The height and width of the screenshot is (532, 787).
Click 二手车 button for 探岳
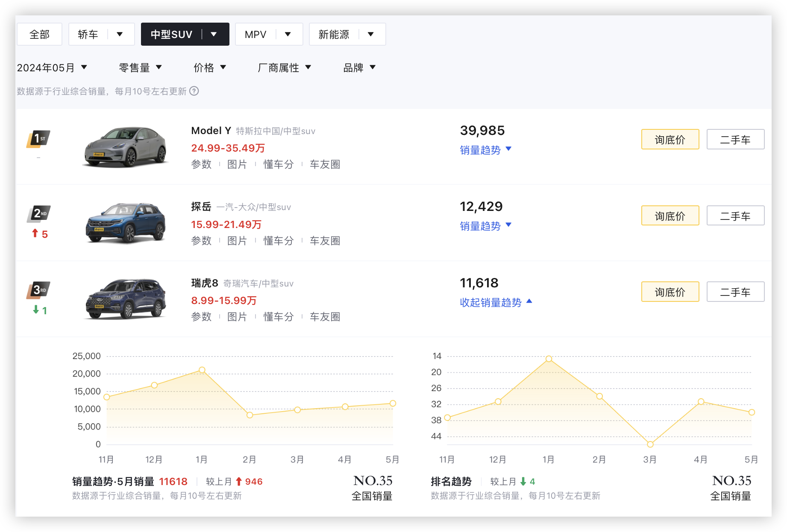pos(735,216)
